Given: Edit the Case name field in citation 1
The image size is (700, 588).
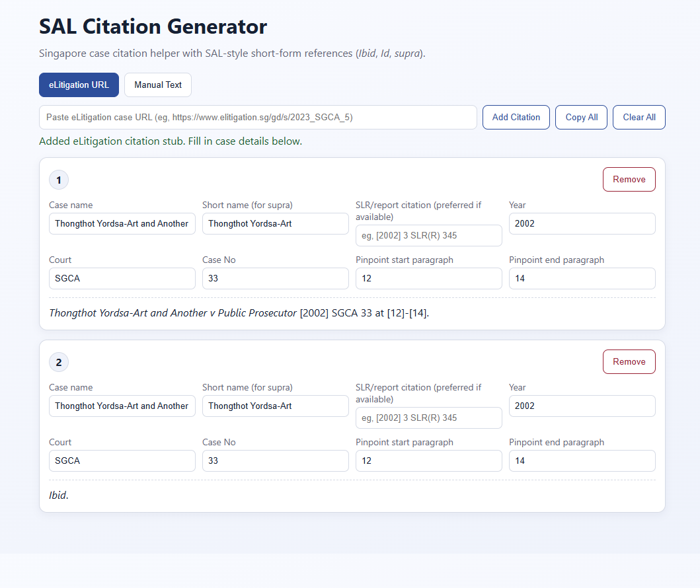Looking at the screenshot, I should 122,223.
